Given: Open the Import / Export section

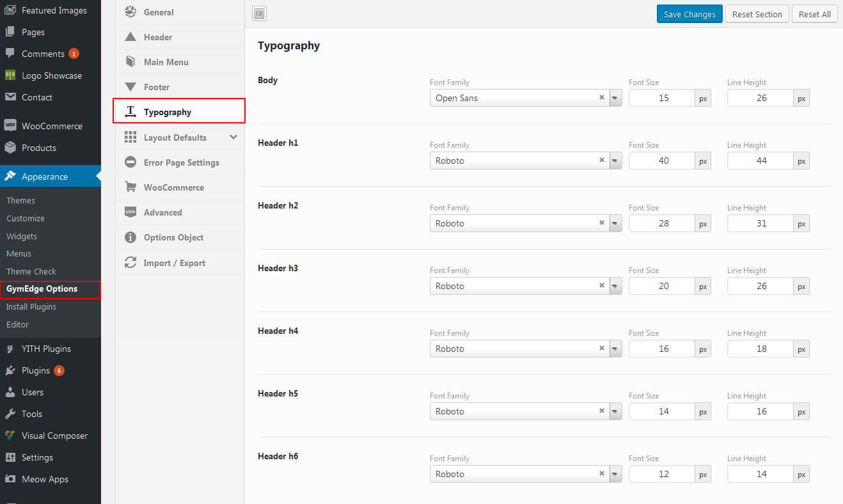Looking at the screenshot, I should pos(180,263).
